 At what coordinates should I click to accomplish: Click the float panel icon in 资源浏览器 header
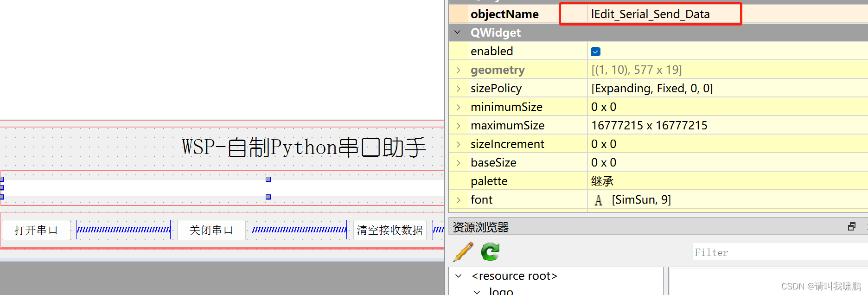852,226
